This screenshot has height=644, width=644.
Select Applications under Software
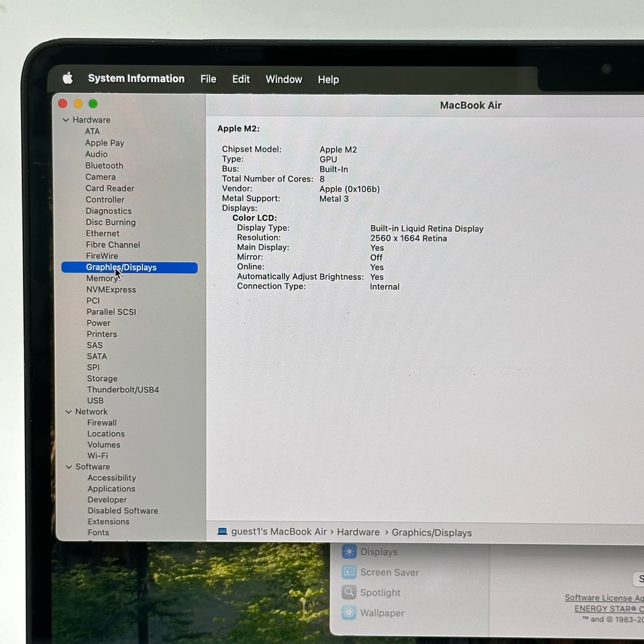pos(112,489)
